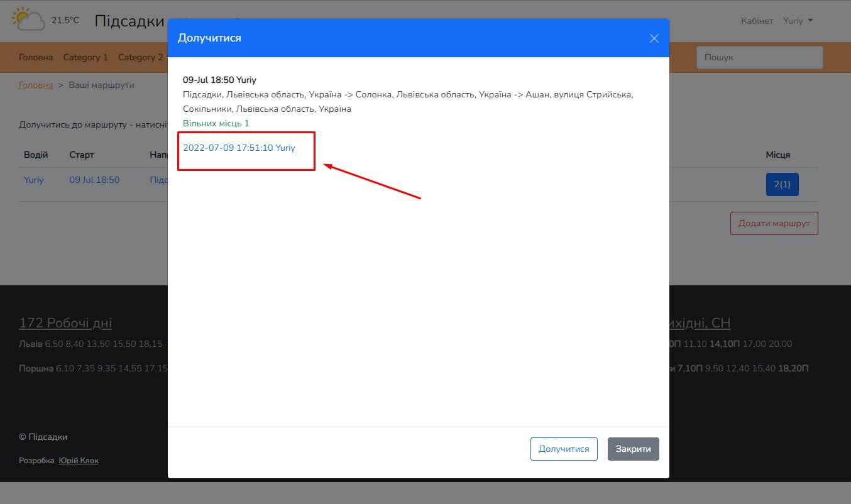Open the Yuriy user dropdown menu
This screenshot has height=504, width=851.
(798, 21)
